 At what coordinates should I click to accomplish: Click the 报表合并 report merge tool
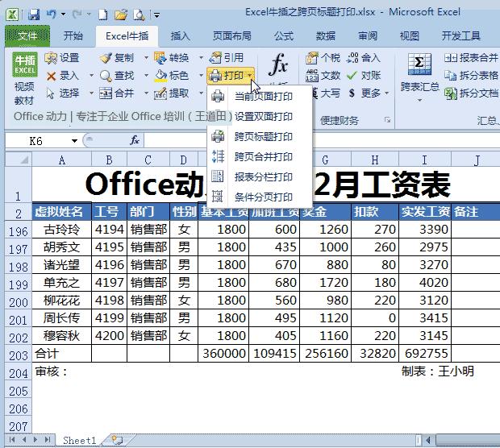[471, 58]
